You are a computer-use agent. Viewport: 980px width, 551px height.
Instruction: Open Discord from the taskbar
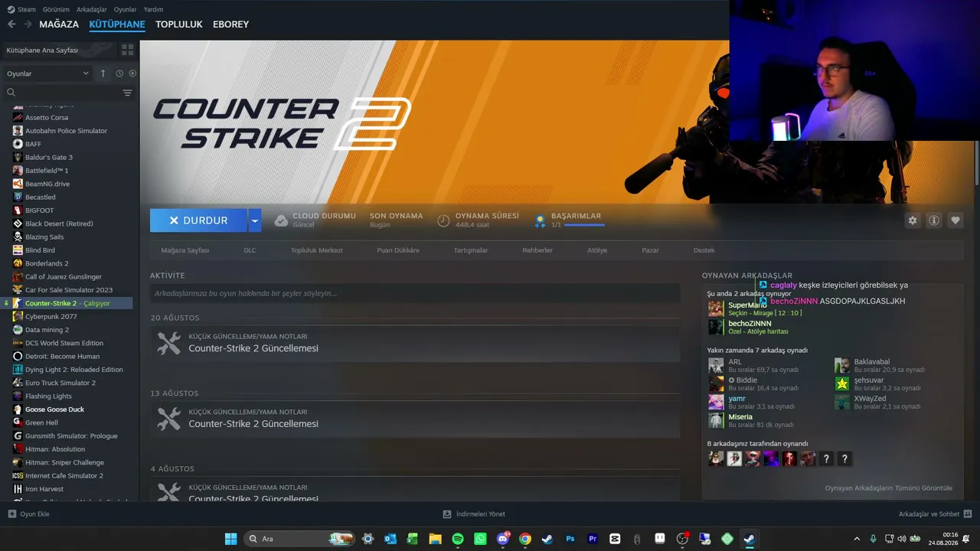pos(503,539)
